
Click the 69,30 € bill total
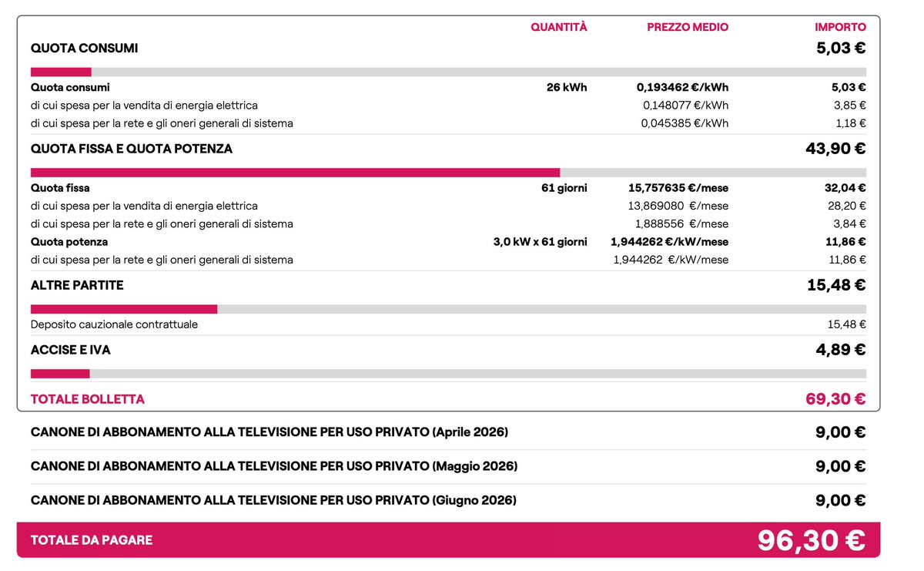(836, 399)
